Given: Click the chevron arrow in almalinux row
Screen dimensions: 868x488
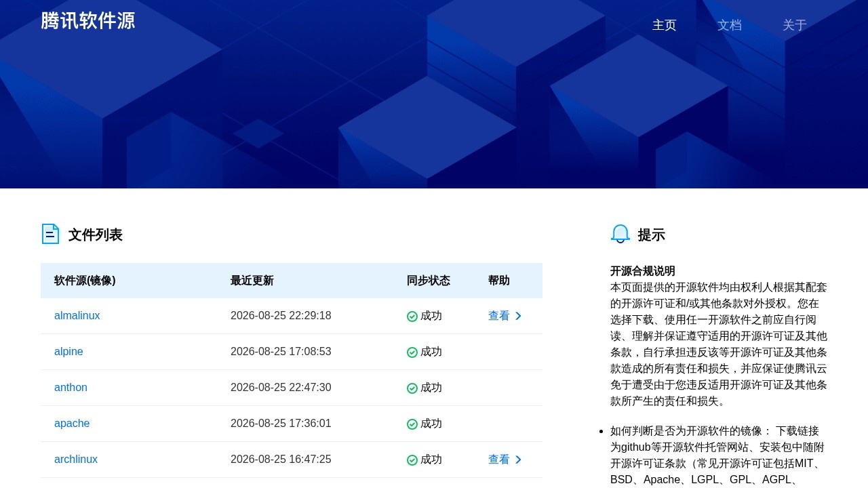Looking at the screenshot, I should (x=519, y=316).
